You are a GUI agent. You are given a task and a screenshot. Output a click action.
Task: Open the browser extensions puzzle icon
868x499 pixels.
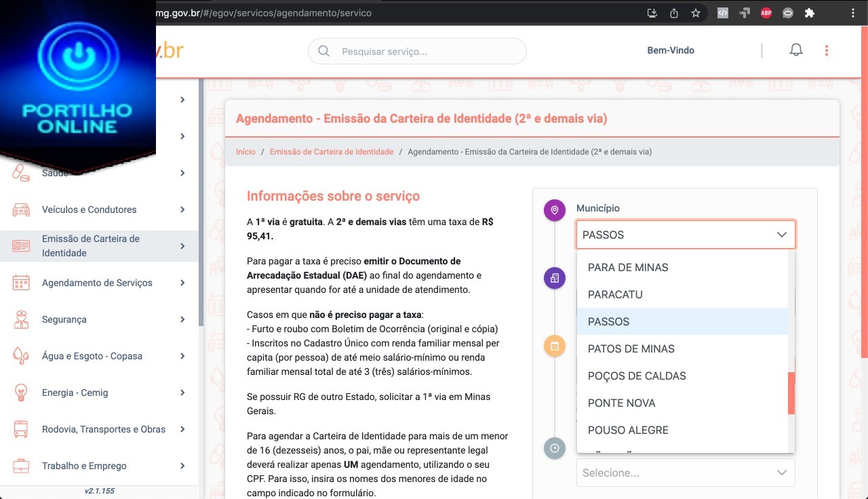[809, 13]
